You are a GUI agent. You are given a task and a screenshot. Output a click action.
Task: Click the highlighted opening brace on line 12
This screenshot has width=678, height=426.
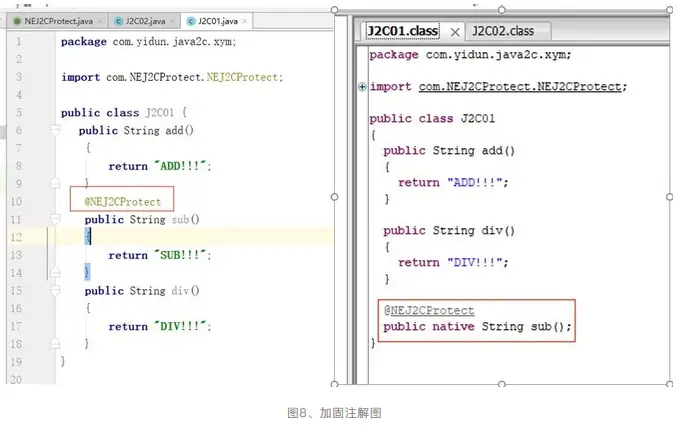click(88, 236)
